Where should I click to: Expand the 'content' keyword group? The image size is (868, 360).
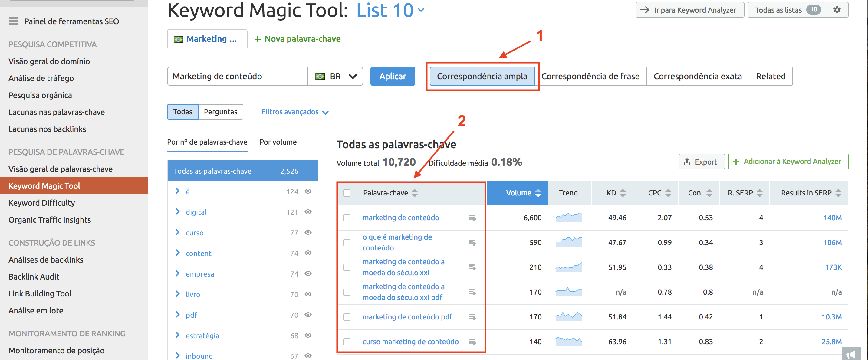point(178,253)
